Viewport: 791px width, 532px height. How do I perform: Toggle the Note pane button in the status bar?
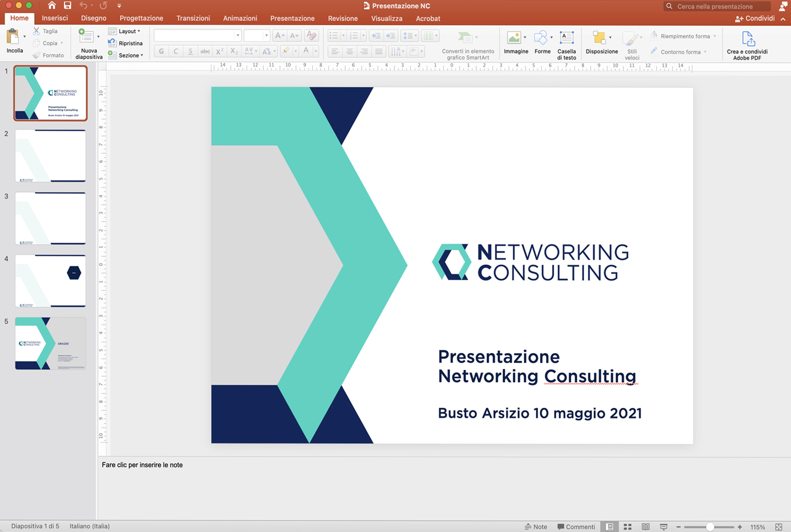coord(536,527)
